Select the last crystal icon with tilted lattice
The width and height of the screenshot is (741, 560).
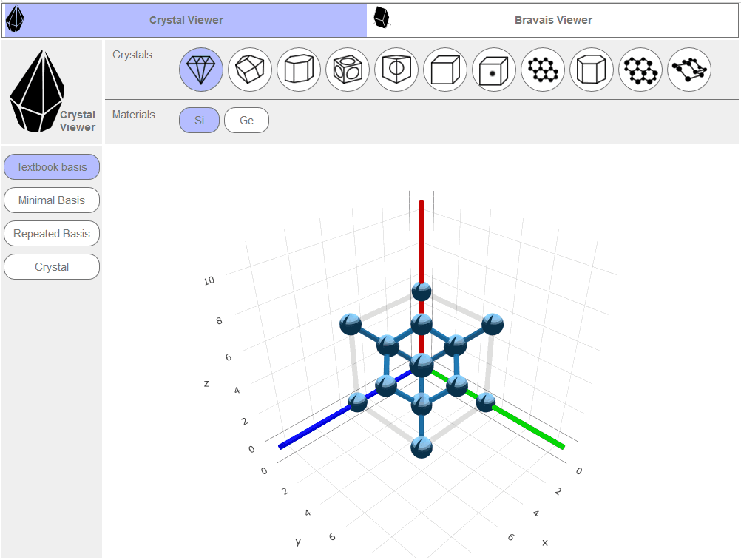689,70
